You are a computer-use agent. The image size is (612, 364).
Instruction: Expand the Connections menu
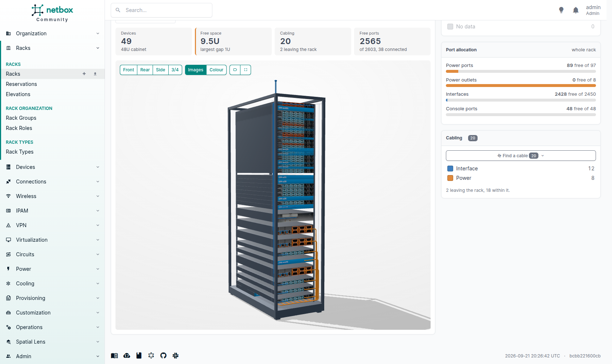click(52, 182)
